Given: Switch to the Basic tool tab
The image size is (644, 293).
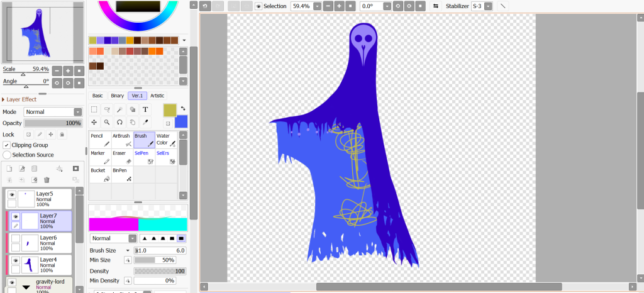Looking at the screenshot, I should coord(97,96).
